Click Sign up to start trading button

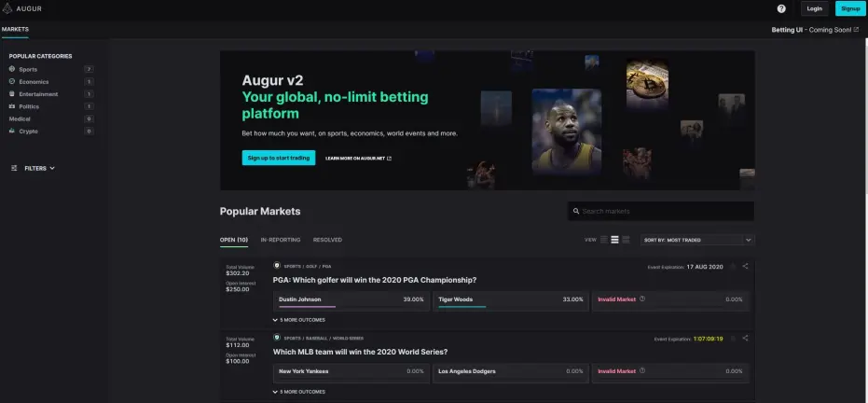point(279,158)
